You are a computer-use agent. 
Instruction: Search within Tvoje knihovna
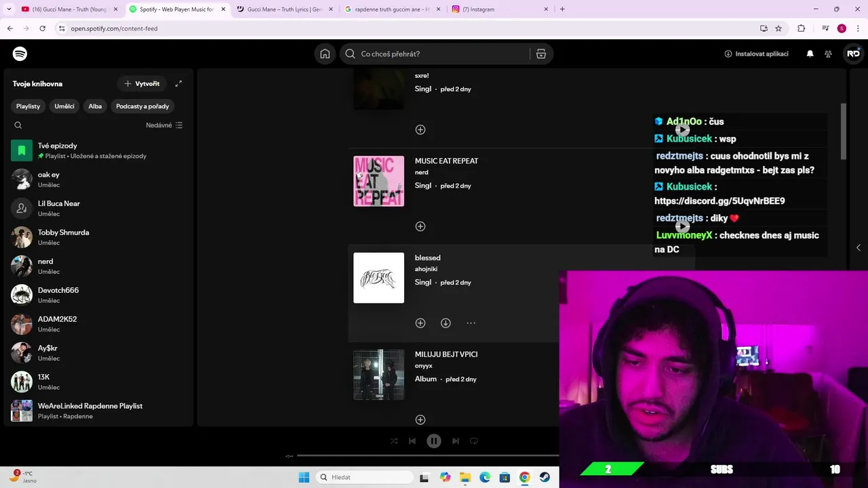pyautogui.click(x=18, y=125)
